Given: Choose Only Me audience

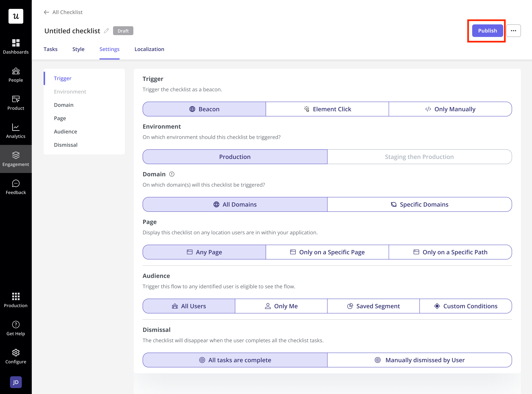Looking at the screenshot, I should tap(281, 306).
